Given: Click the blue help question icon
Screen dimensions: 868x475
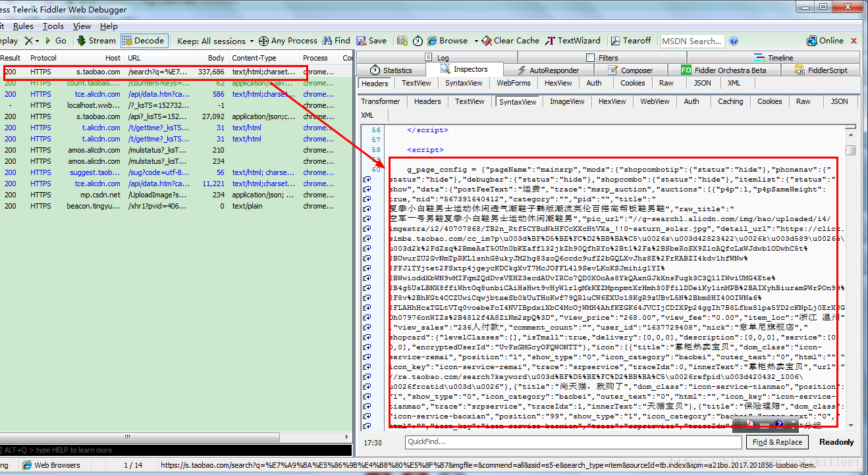Looking at the screenshot, I should (x=734, y=41).
